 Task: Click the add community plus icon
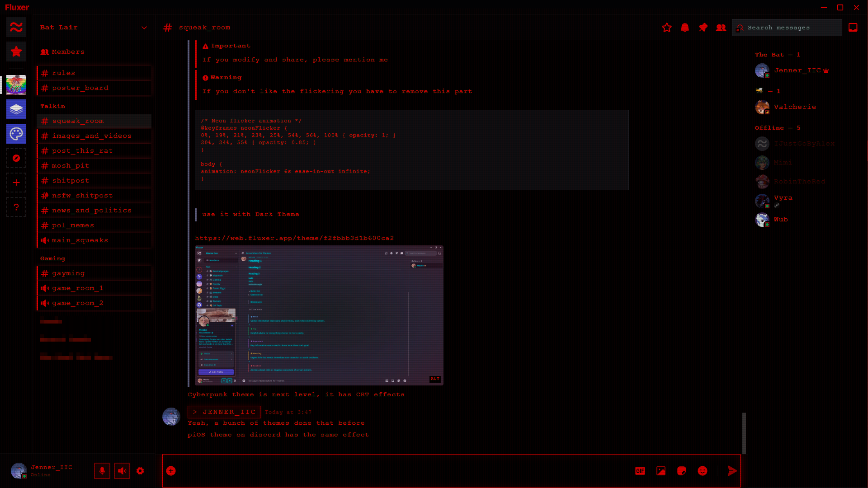(x=16, y=183)
